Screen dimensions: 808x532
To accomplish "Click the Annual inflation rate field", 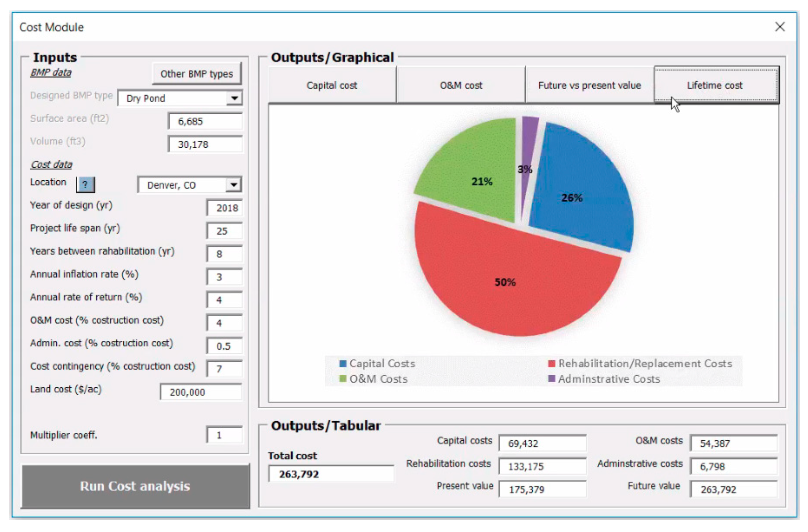I will [x=224, y=277].
